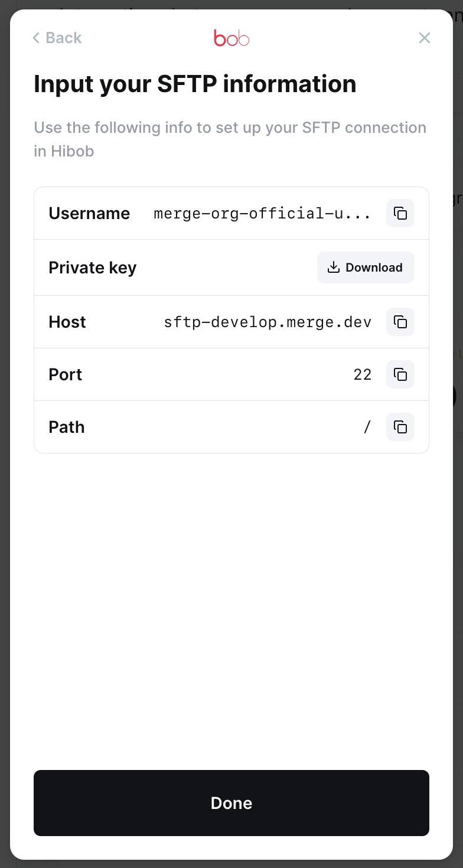Select the truncated username text
The width and height of the screenshot is (463, 868).
pos(262,213)
